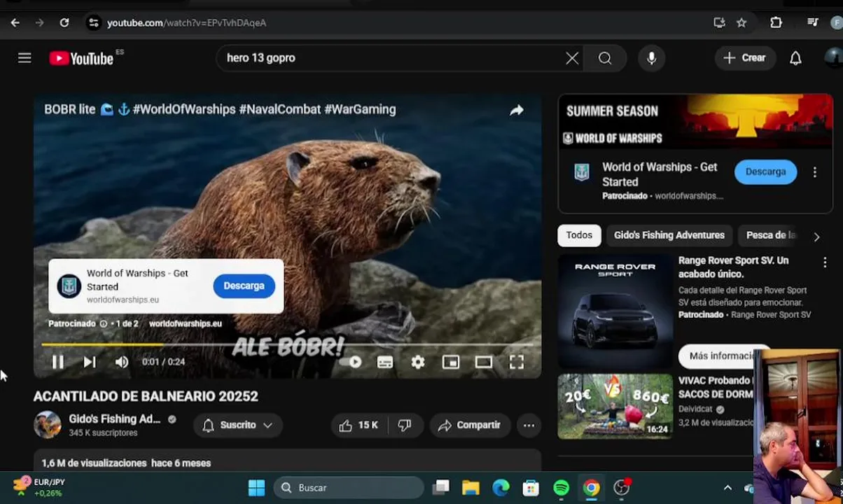Click worldofwarships.eu link in player
This screenshot has width=843, height=504.
(186, 323)
